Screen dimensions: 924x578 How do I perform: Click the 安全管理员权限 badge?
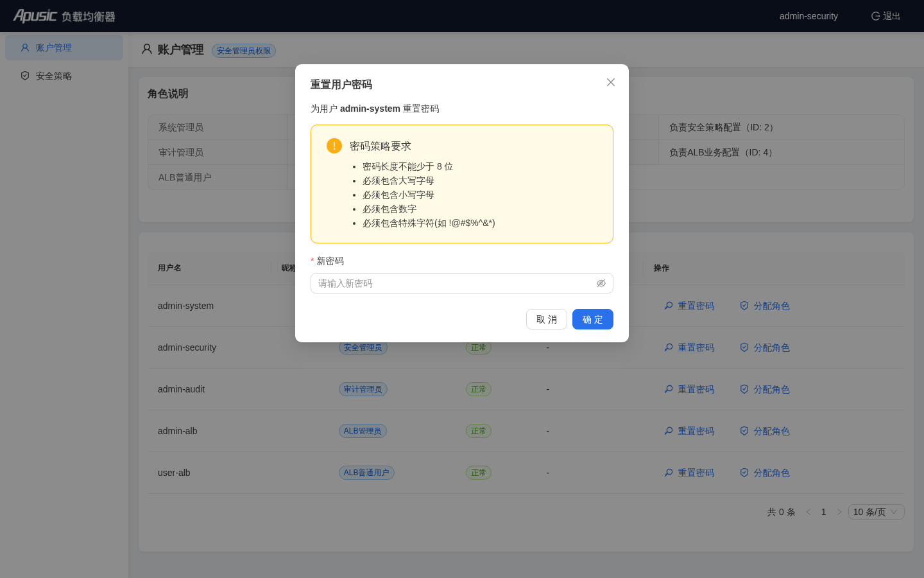tap(244, 51)
